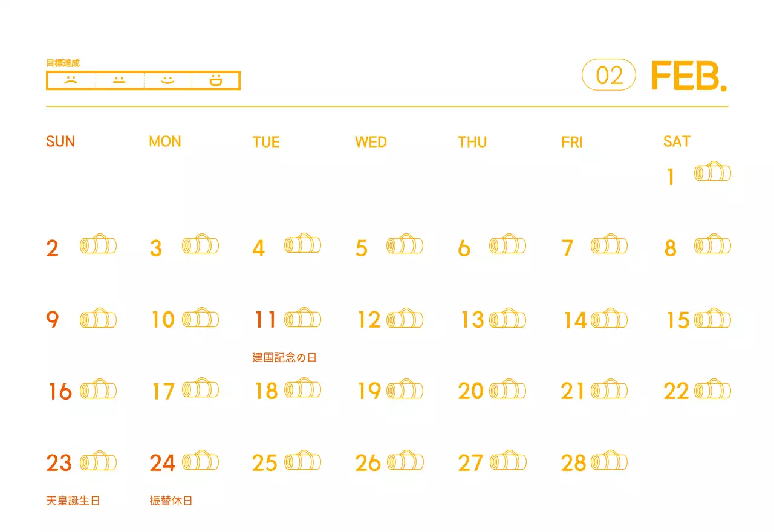This screenshot has width=774, height=532.
Task: Tap the mat icon beside day 28
Action: 609,461
